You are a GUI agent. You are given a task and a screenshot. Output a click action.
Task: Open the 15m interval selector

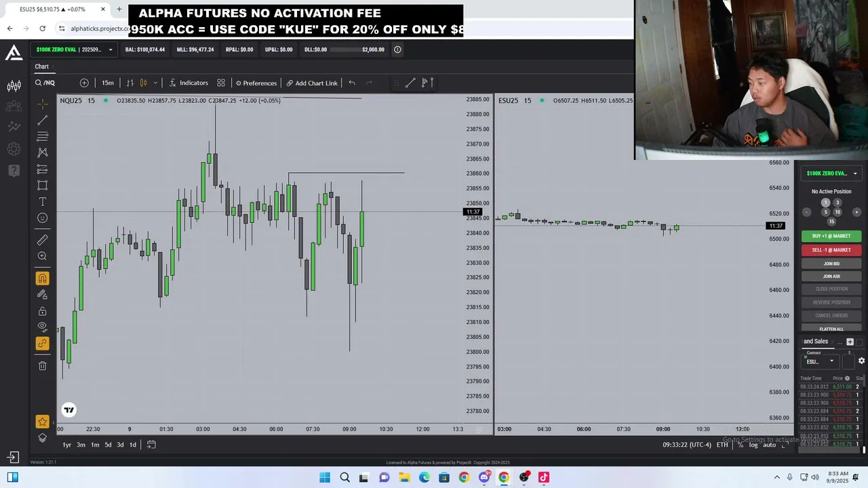[x=108, y=83]
